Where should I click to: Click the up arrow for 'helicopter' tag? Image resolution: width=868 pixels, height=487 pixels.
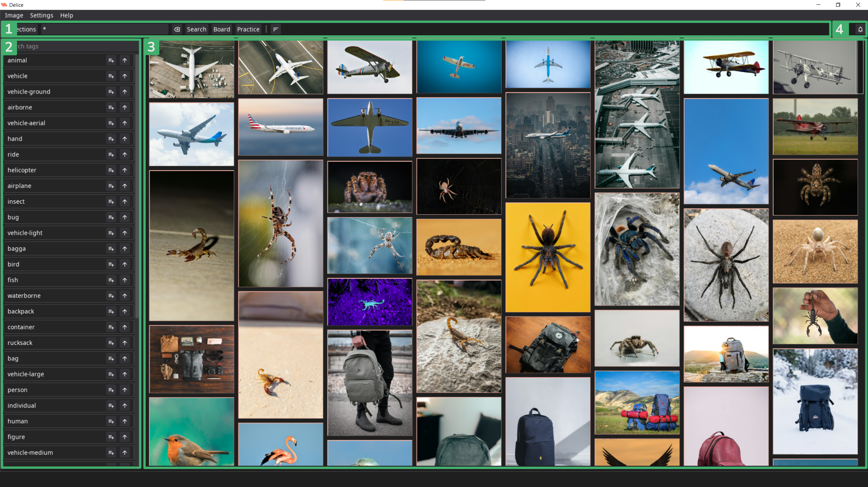point(125,170)
